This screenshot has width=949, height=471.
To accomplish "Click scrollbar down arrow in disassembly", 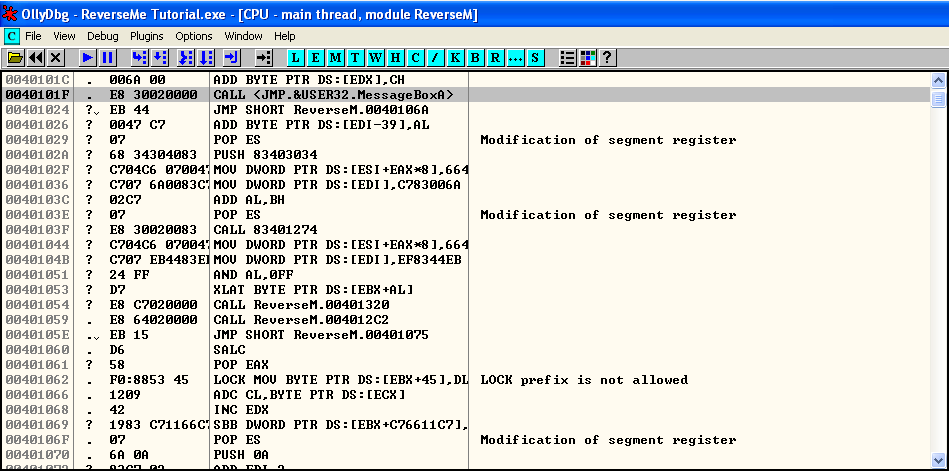I will click(x=939, y=459).
